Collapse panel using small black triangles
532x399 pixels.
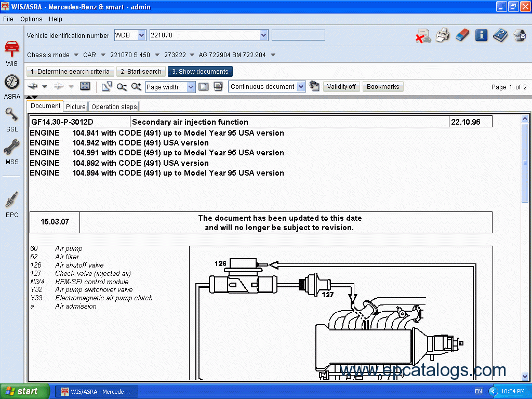pyautogui.click(x=32, y=97)
